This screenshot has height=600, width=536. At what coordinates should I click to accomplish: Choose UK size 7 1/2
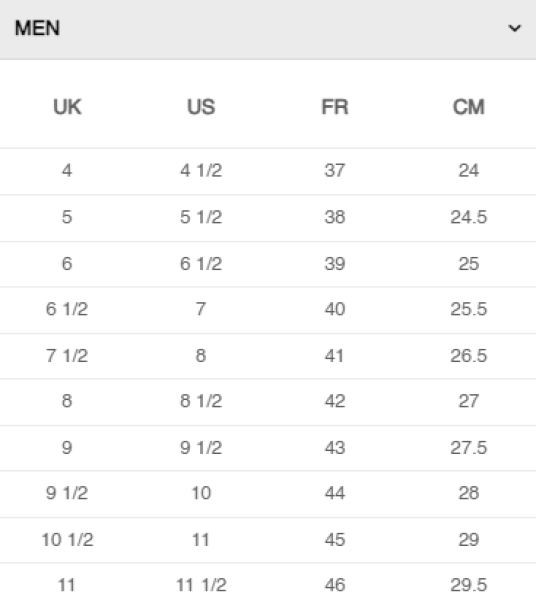67,355
